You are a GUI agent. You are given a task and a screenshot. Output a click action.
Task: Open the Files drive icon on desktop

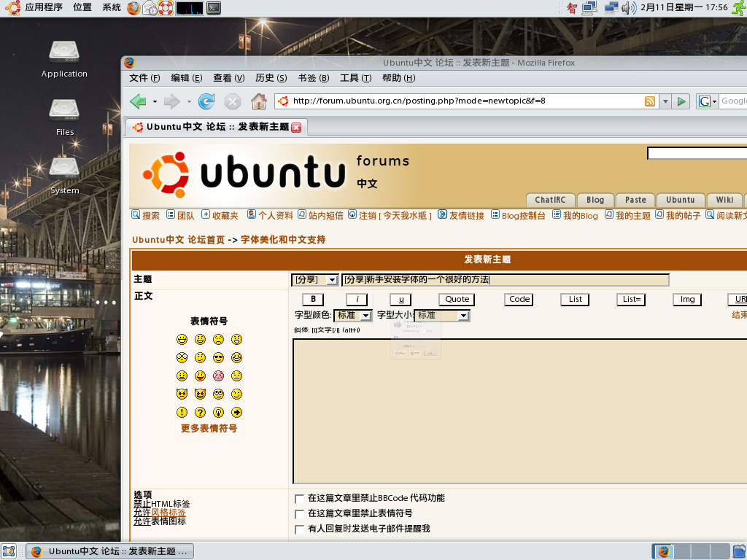pyautogui.click(x=64, y=110)
